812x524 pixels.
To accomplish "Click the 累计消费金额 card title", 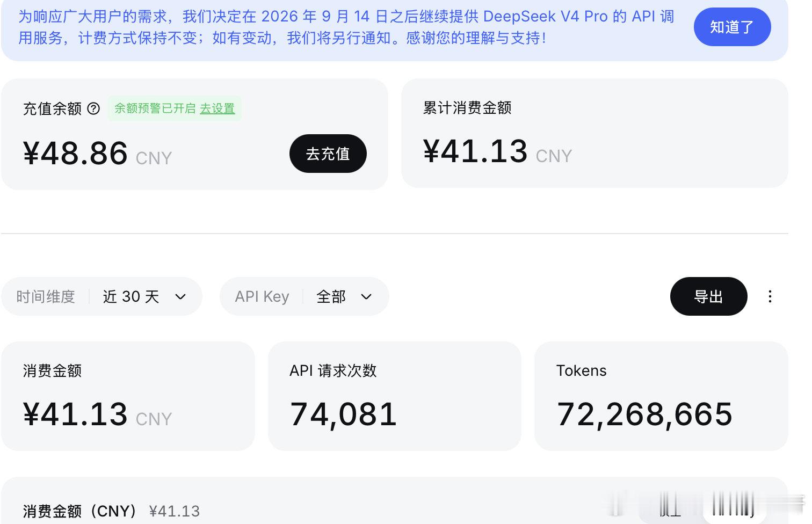I will pyautogui.click(x=467, y=108).
